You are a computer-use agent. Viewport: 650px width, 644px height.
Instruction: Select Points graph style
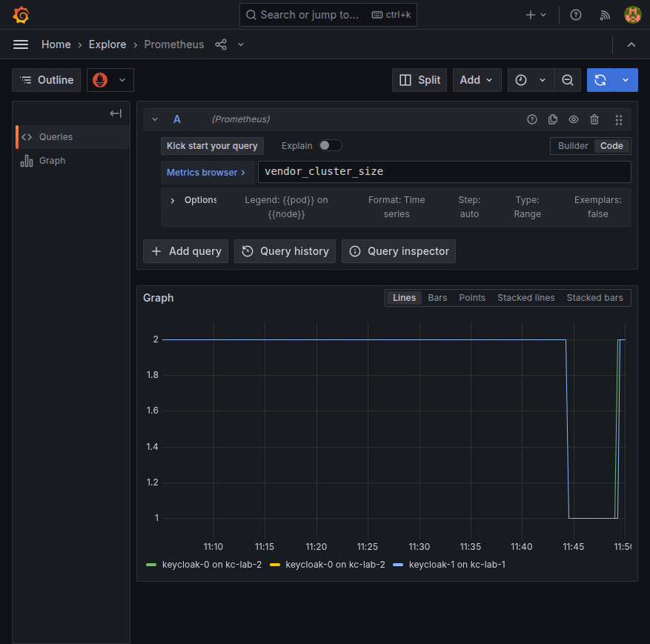tap(471, 298)
